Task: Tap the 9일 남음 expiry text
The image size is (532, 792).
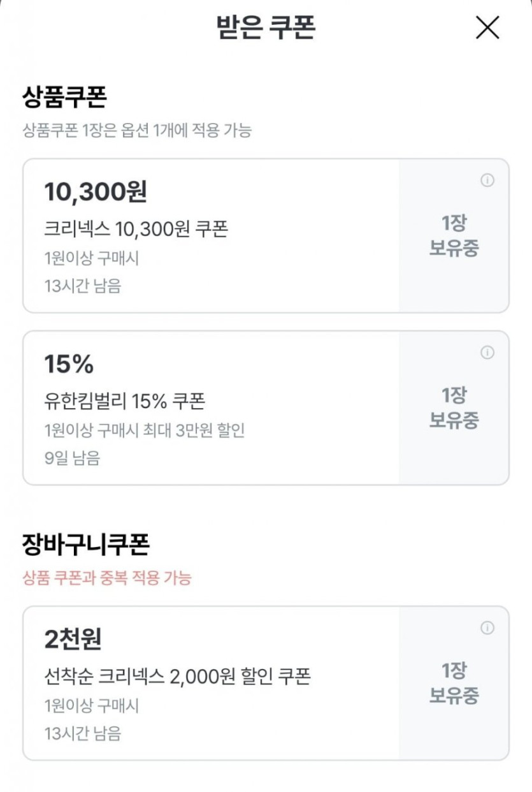Action: pos(72,458)
